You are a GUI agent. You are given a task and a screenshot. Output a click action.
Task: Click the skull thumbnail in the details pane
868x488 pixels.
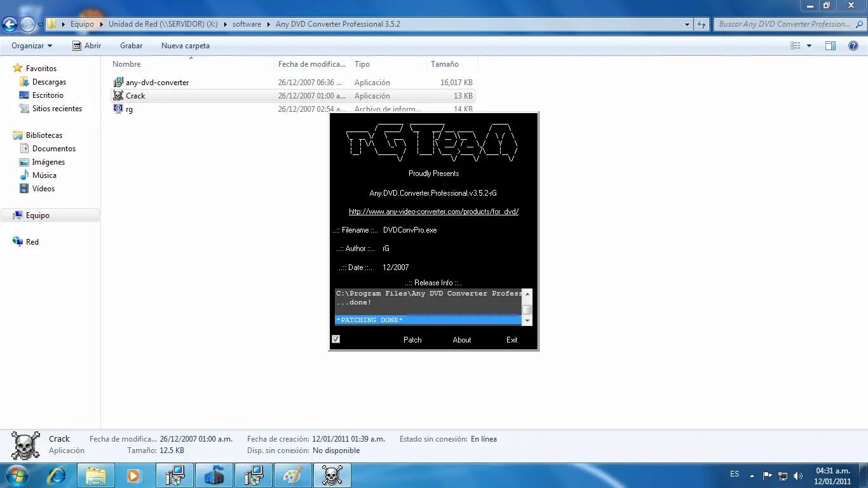[25, 445]
